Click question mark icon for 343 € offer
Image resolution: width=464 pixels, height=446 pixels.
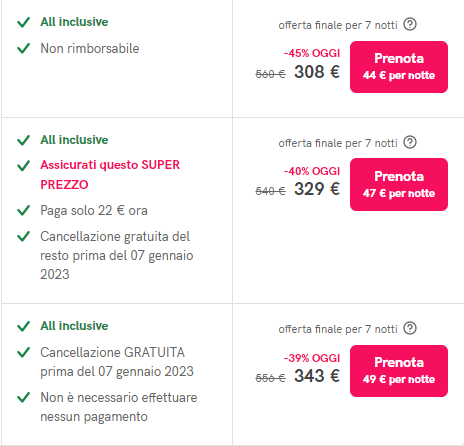410,328
